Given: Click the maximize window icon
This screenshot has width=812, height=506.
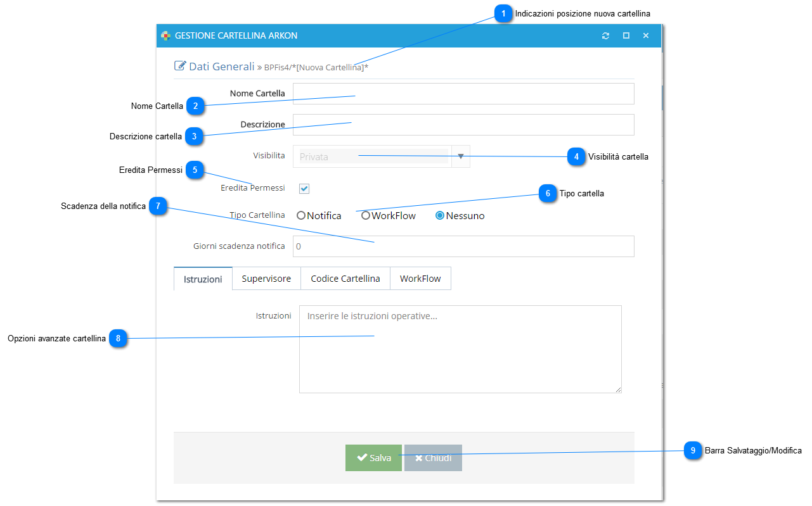Looking at the screenshot, I should click(x=626, y=36).
